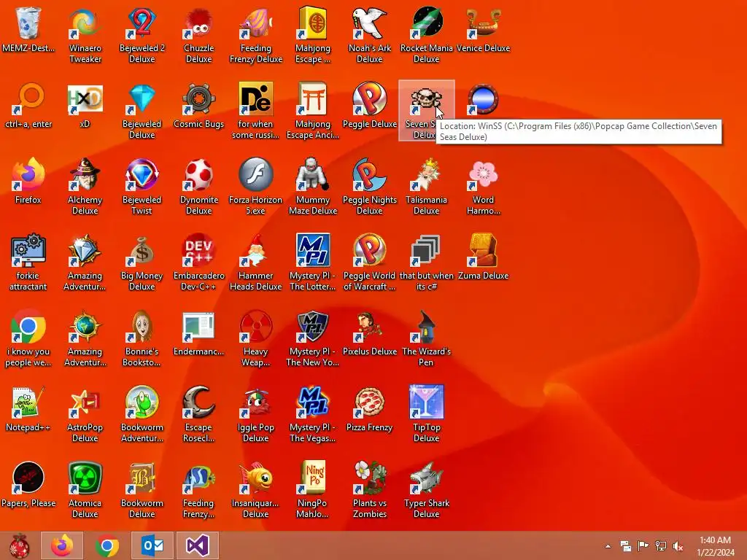Select the Chuzzle Deluxe icon
The image size is (747, 560).
pyautogui.click(x=198, y=23)
